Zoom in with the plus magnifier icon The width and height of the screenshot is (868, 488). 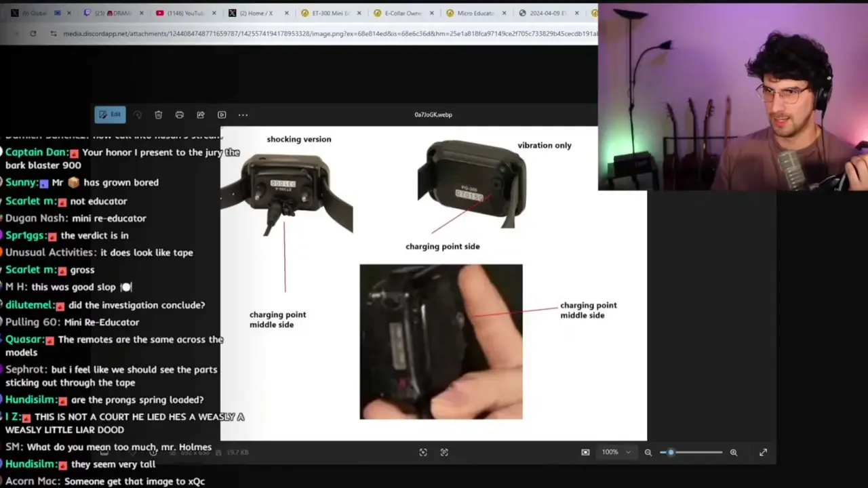coord(733,452)
